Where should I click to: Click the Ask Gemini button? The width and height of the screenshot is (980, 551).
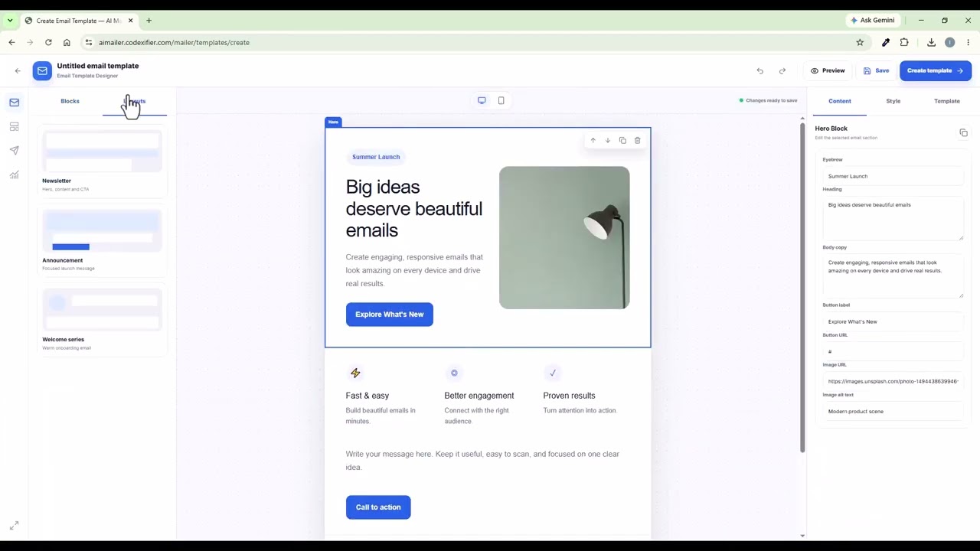[x=872, y=20]
